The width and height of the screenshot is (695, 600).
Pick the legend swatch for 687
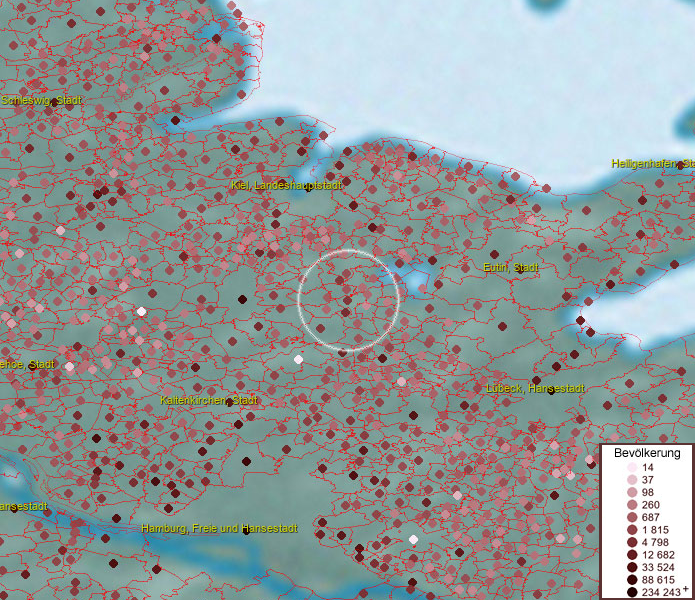(x=633, y=517)
